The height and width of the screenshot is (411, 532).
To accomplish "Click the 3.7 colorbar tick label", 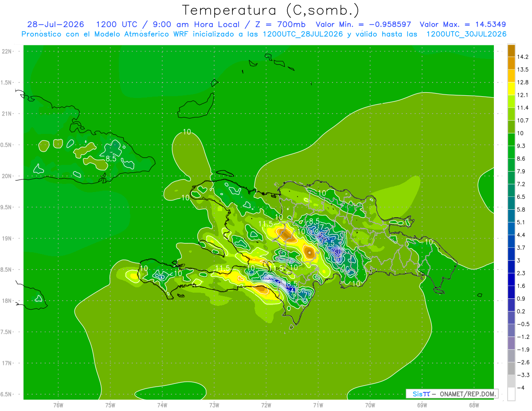I will point(521,247).
